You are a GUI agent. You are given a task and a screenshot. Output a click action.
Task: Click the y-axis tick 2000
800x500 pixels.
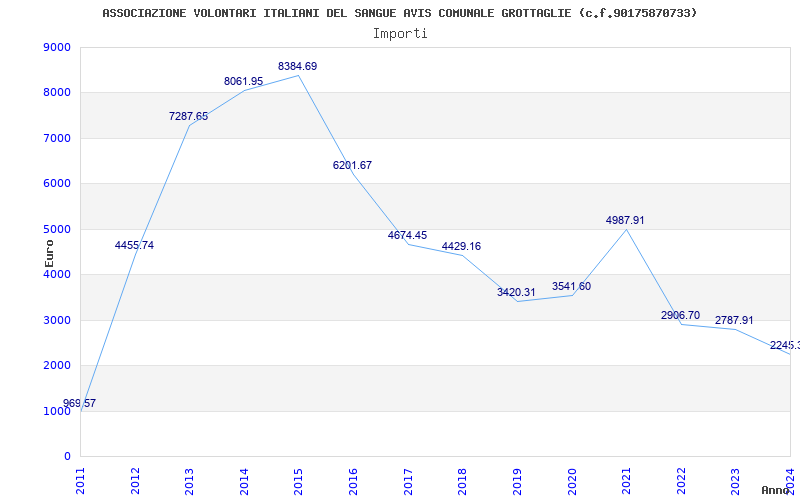pos(57,366)
